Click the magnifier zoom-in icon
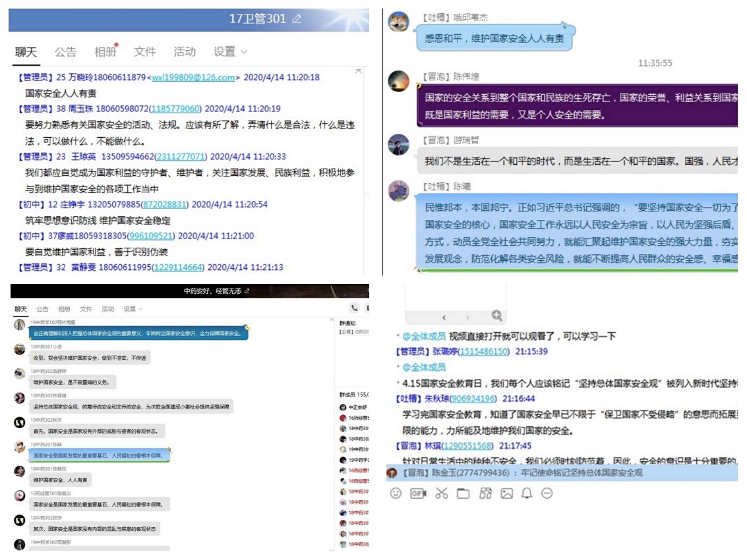 pos(496,316)
